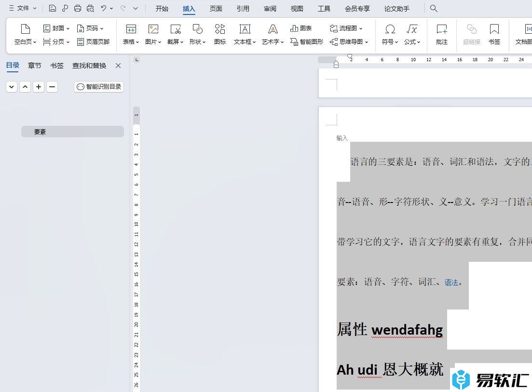Image resolution: width=532 pixels, height=392 pixels.
Task: Click the move down heading arrow button
Action: [12, 87]
